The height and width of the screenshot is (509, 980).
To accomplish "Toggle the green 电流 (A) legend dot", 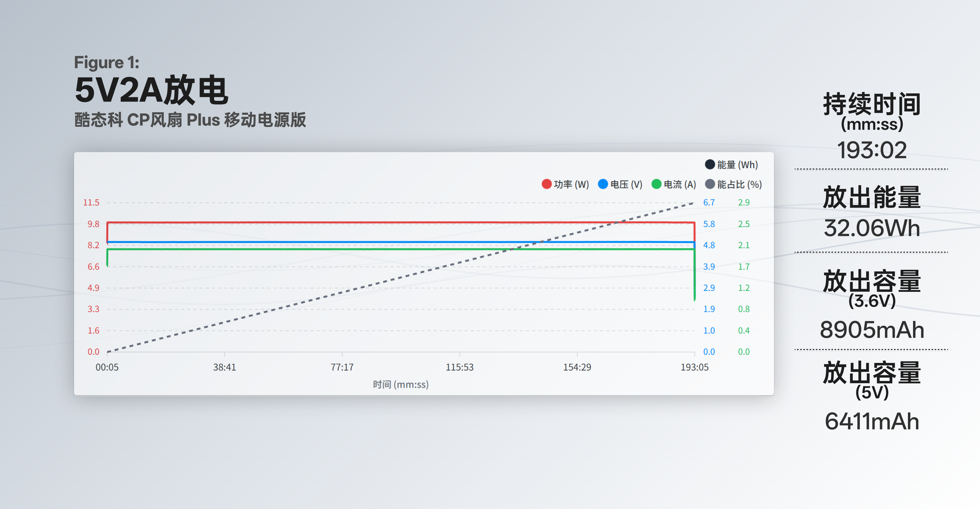I will [x=656, y=184].
